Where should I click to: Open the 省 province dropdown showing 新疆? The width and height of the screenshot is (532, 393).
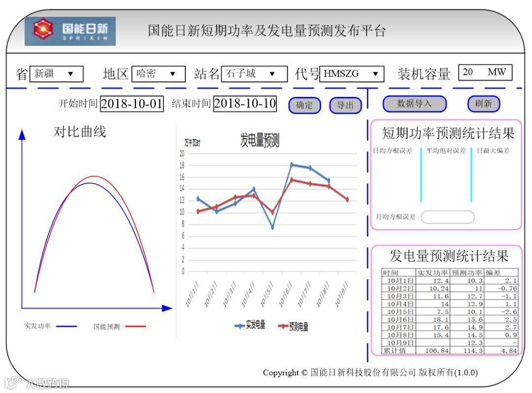(56, 74)
